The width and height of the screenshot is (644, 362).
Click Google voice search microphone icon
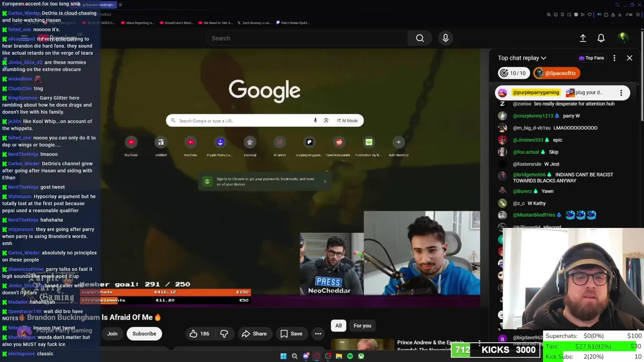pos(315,121)
